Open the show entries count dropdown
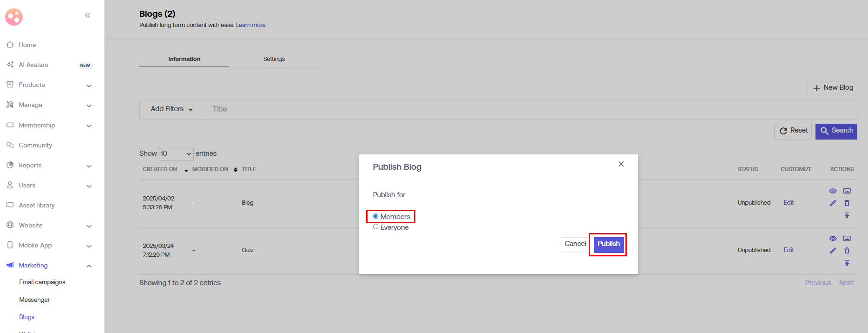Image resolution: width=868 pixels, height=333 pixels. (176, 153)
